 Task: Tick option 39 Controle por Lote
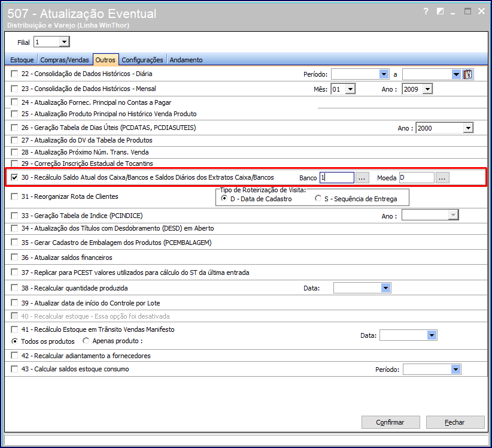click(14, 303)
